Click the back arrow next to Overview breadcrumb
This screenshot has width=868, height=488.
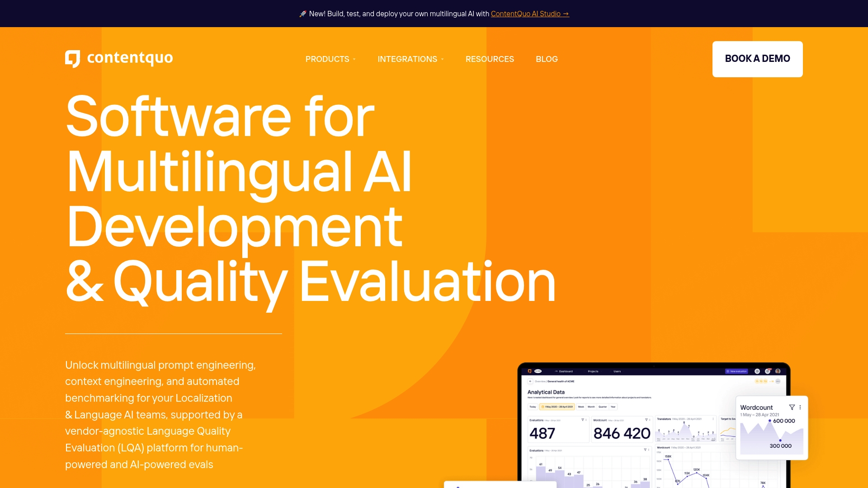coord(530,381)
